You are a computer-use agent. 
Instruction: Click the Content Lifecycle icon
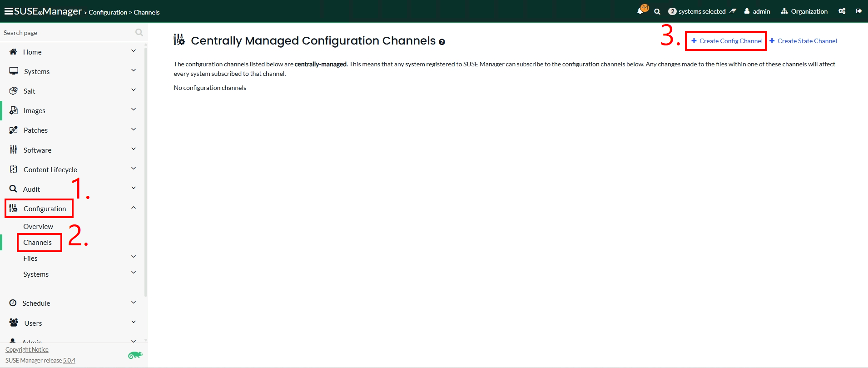[14, 169]
